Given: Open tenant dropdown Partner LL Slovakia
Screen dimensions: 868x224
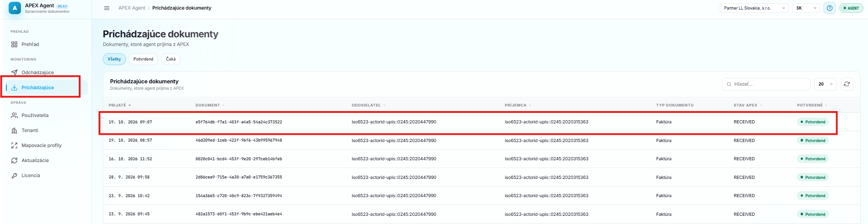Looking at the screenshot, I should point(754,8).
